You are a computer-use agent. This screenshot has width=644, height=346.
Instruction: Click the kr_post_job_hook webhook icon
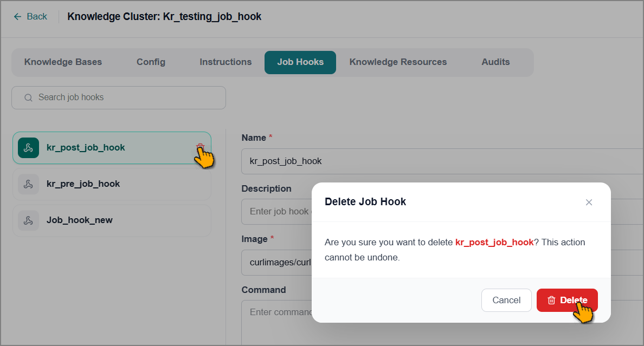(28, 148)
